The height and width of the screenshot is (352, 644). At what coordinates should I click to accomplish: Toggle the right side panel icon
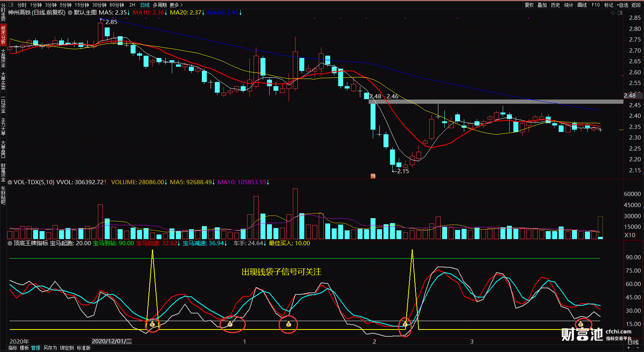(620, 13)
